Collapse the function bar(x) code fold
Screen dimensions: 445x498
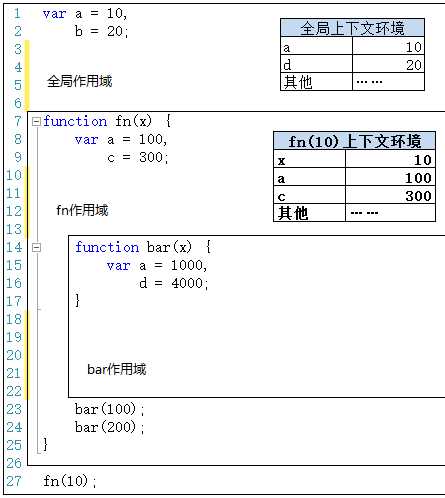[x=36, y=247]
